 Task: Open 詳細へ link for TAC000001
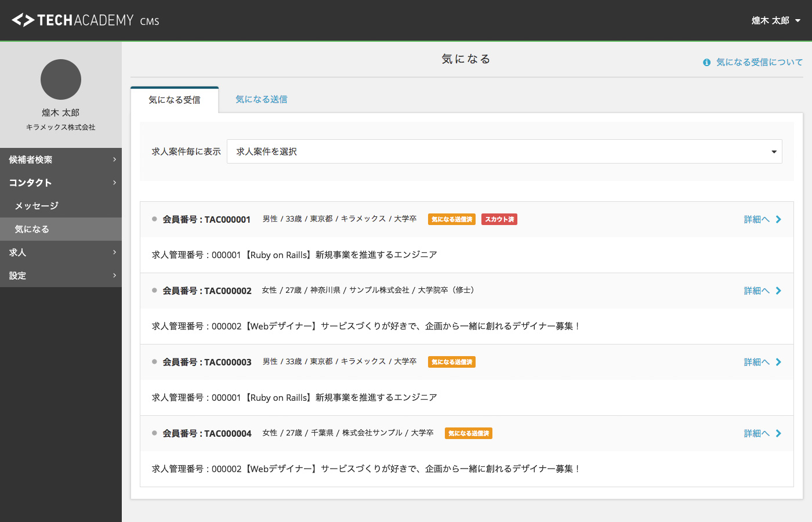coord(762,219)
